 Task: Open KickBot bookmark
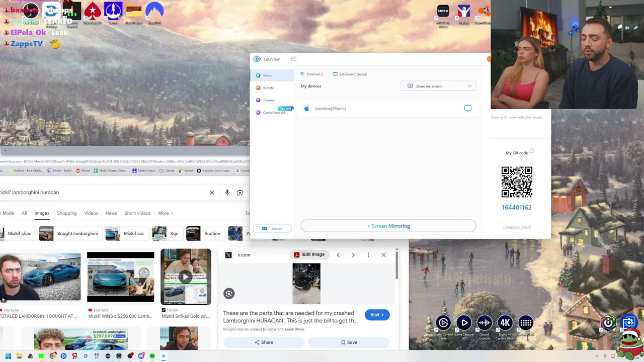(25, 170)
